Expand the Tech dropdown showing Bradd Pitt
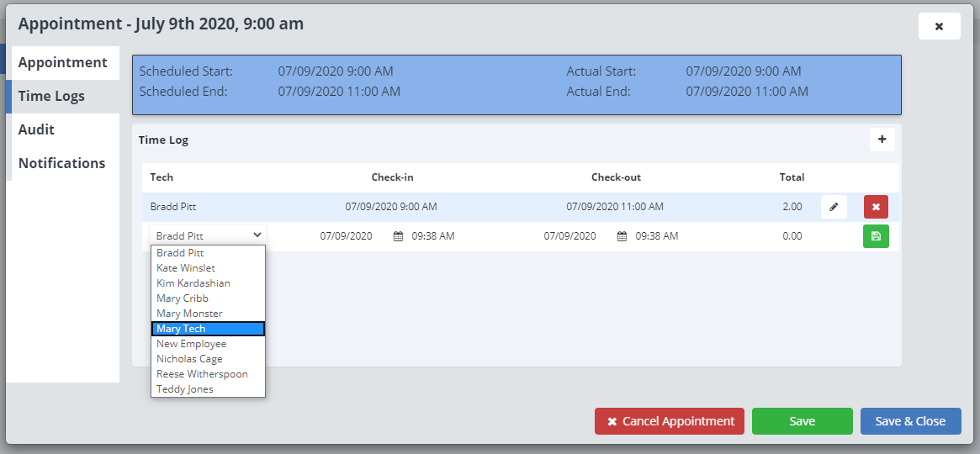 coord(209,236)
